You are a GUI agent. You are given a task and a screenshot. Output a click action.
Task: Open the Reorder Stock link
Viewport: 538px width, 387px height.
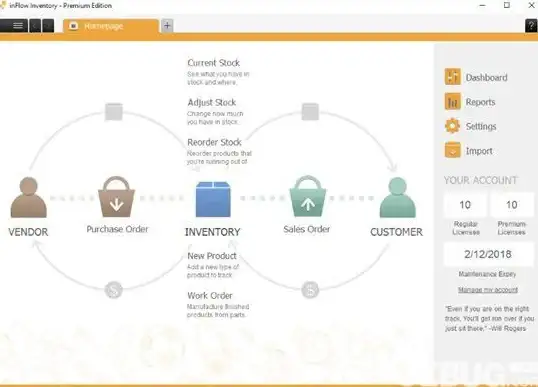pos(214,142)
